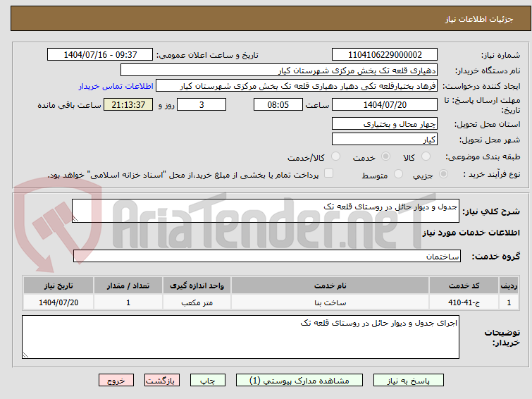The height and width of the screenshot is (399, 532).
Task: Click the نام دستگاه خریدار field
Action: (x=279, y=70)
